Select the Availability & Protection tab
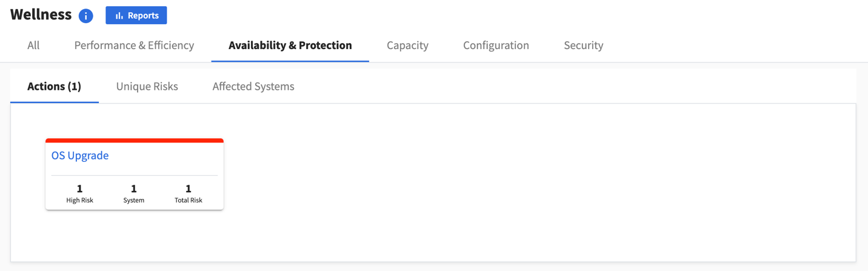Viewport: 868px width, 271px height. coord(290,45)
